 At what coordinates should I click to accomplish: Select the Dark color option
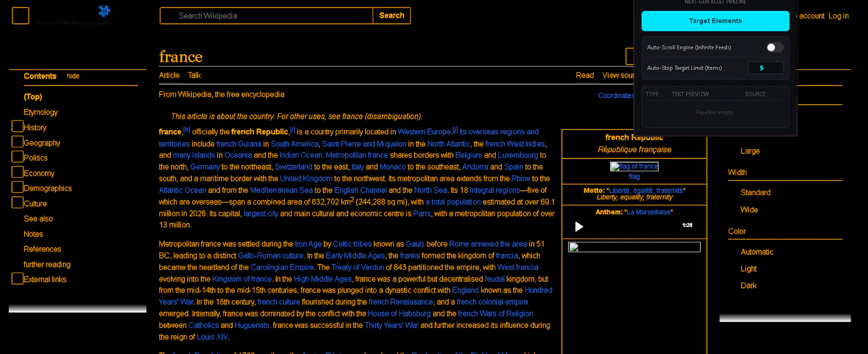[x=749, y=286]
